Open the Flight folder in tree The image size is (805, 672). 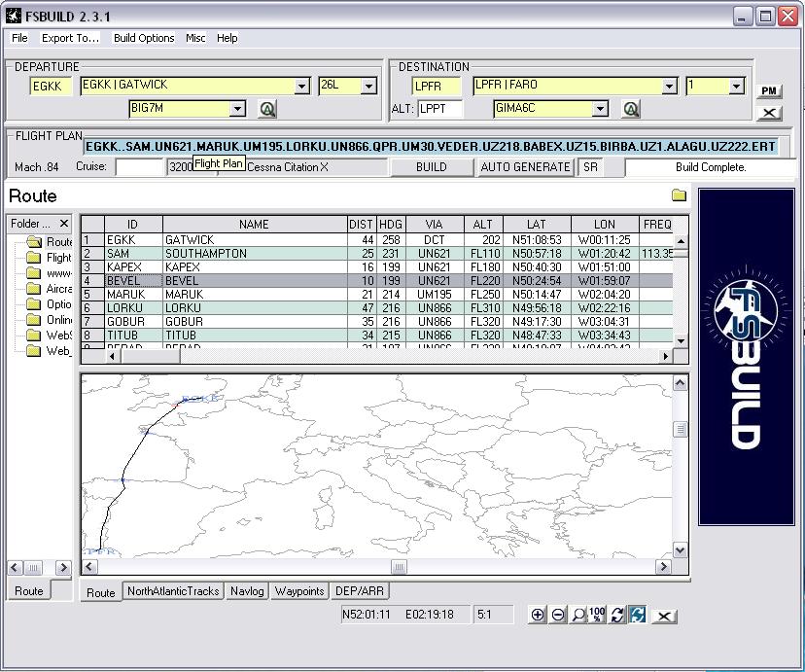[50, 257]
